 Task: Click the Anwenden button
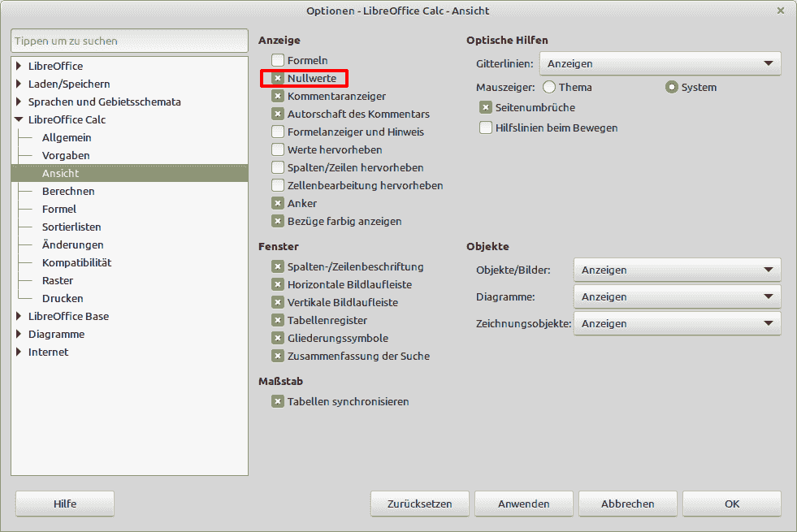523,504
